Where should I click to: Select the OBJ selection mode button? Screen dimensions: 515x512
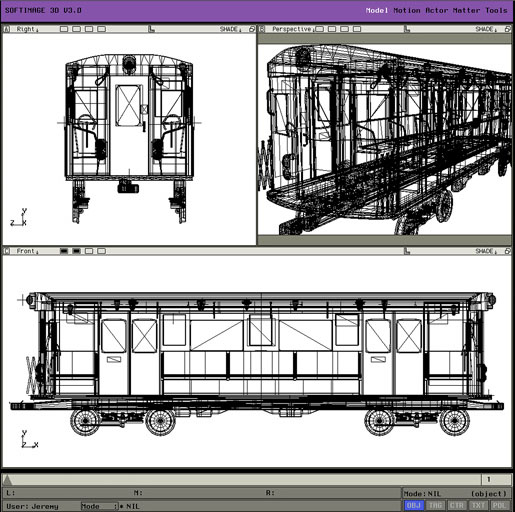(414, 505)
